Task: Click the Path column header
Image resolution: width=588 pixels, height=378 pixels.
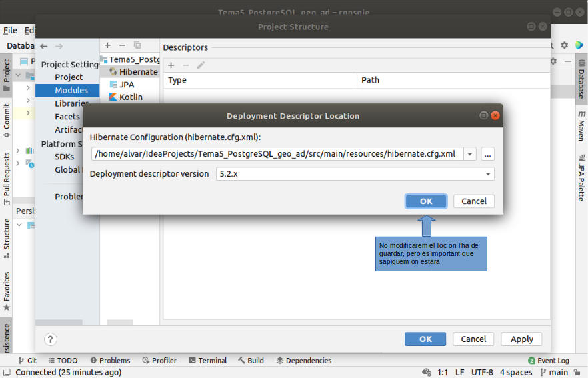Action: tap(370, 80)
